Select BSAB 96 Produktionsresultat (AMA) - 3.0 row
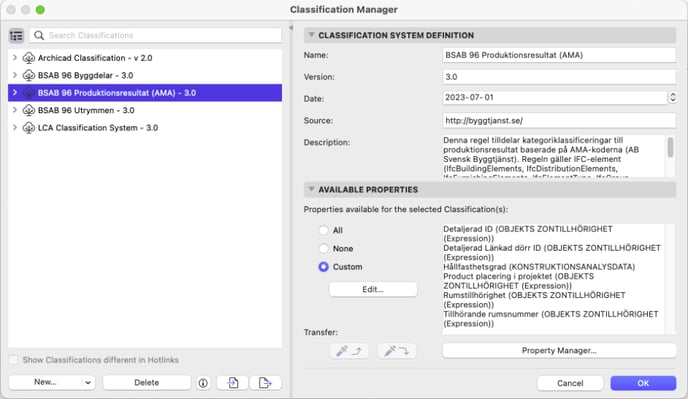This screenshot has height=399, width=688. 145,93
